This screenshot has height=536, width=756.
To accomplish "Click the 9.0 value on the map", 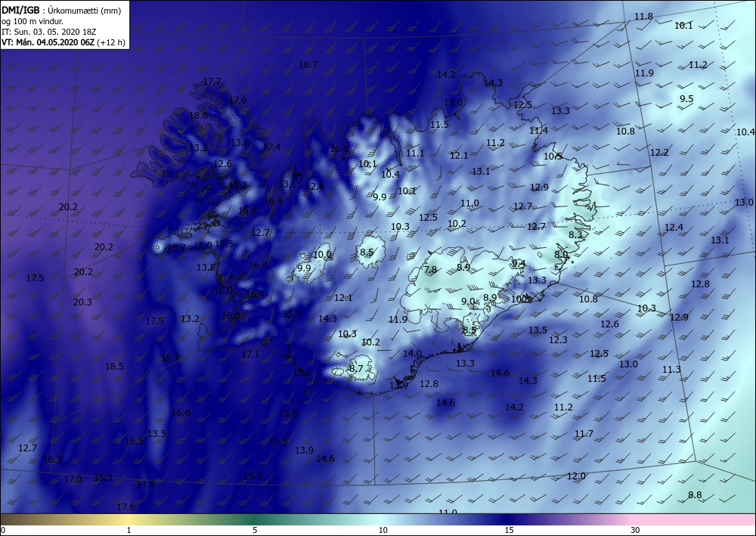I will 468,301.
